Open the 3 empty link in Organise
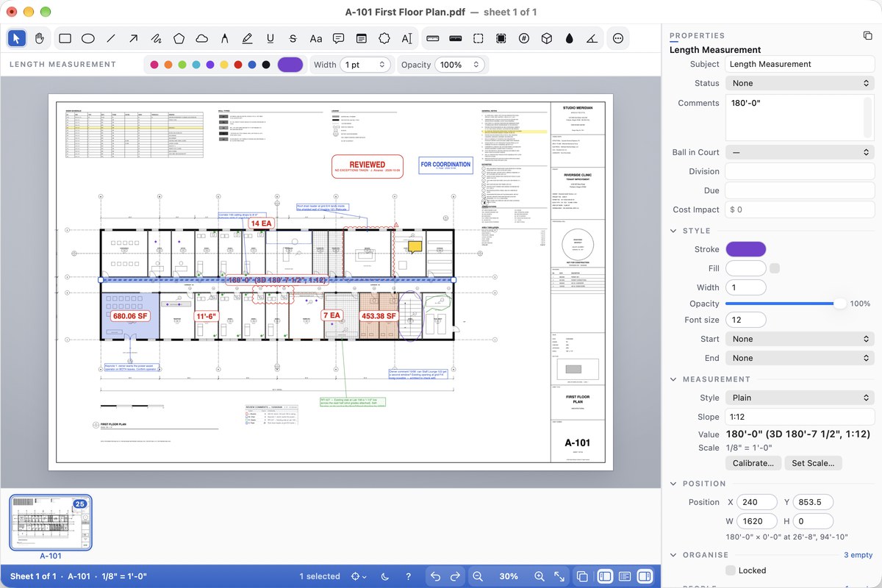The height and width of the screenshot is (588, 882). point(858,555)
